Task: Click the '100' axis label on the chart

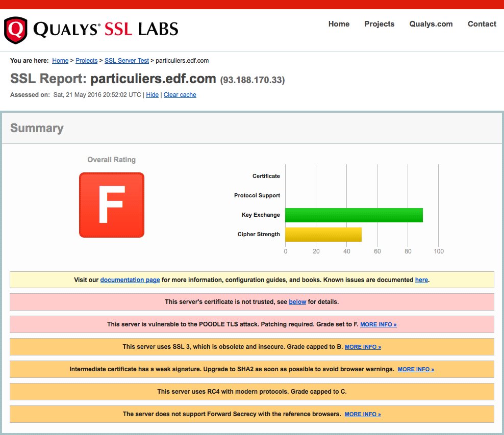Action: coord(438,251)
